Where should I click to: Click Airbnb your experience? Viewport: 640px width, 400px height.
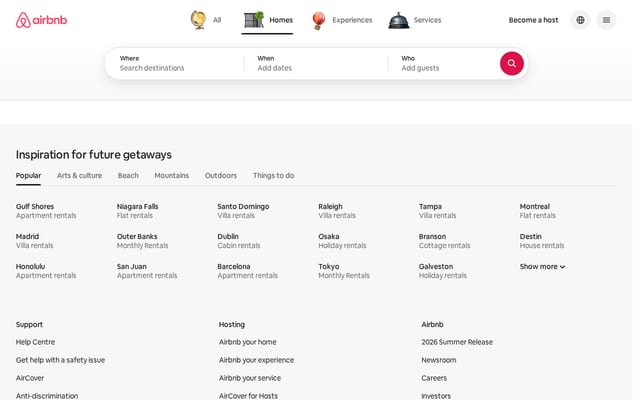[x=256, y=360]
